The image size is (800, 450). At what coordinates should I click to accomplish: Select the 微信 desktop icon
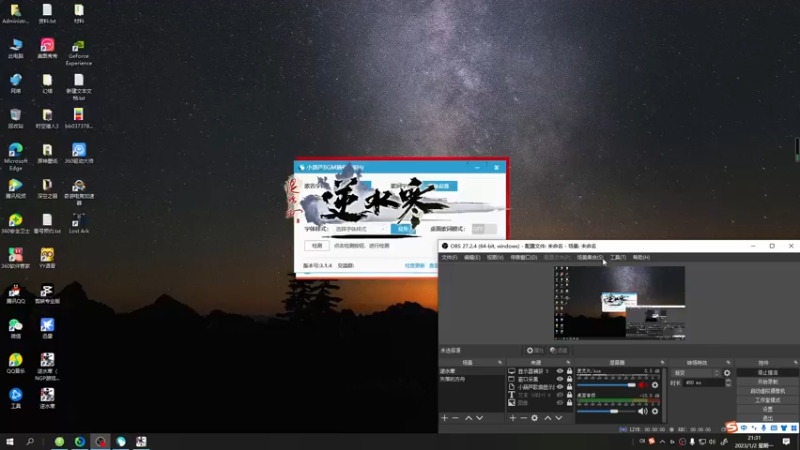pyautogui.click(x=15, y=329)
